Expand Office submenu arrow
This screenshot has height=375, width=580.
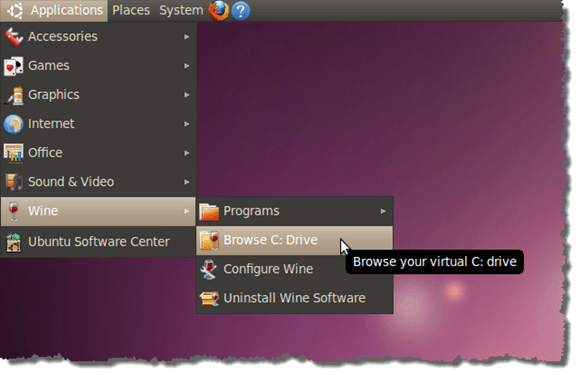pos(187,153)
